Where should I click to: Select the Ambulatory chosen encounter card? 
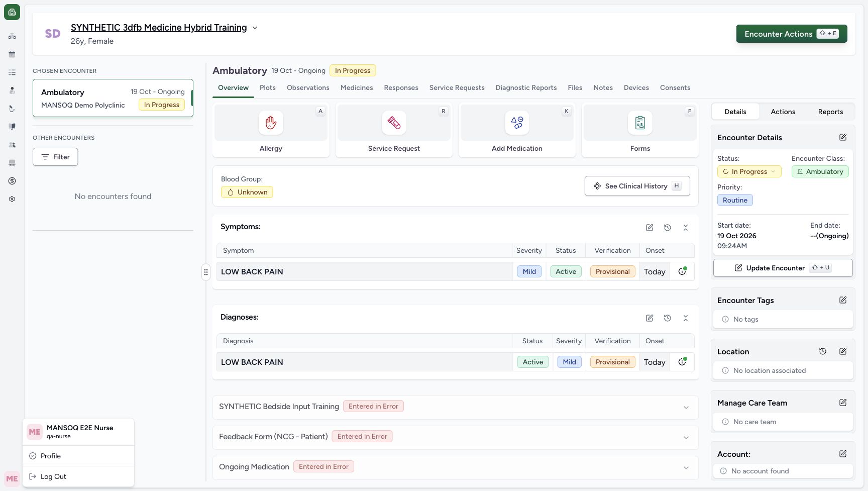coord(113,98)
